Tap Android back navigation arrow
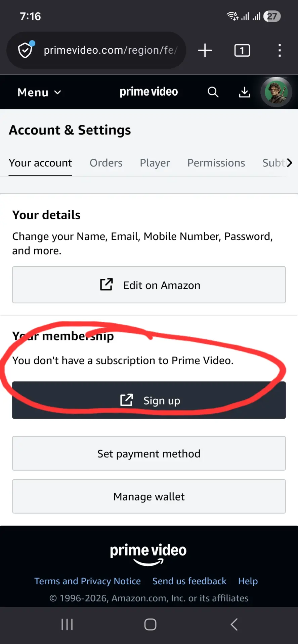298x644 pixels. click(234, 625)
